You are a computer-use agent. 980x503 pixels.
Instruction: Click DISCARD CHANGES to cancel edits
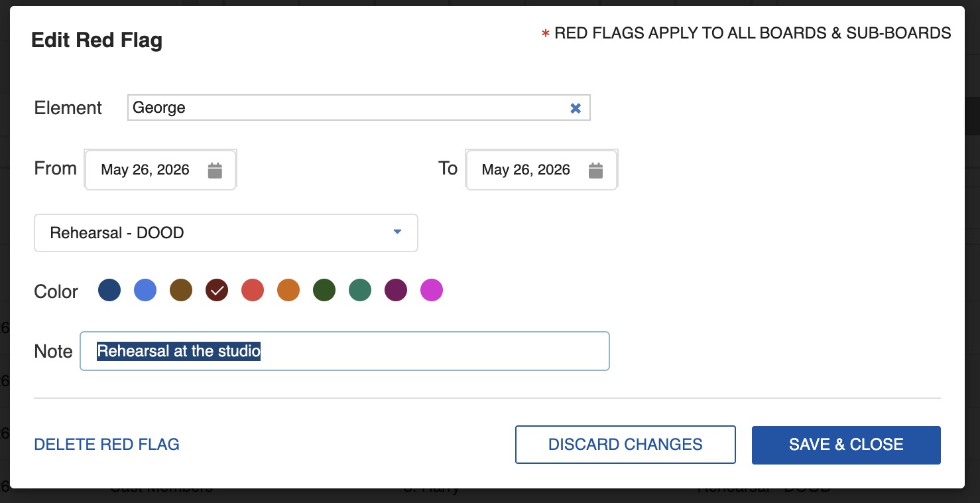[625, 445]
